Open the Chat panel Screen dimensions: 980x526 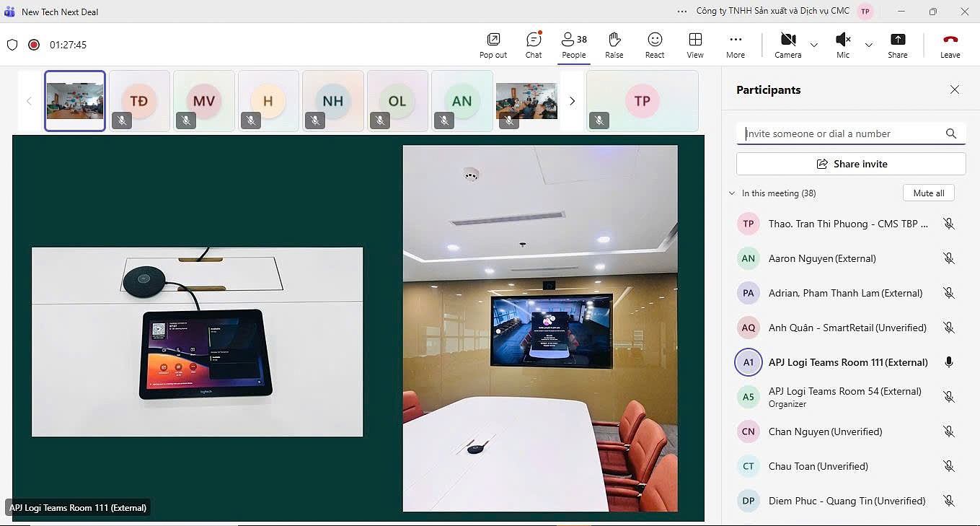(x=534, y=45)
